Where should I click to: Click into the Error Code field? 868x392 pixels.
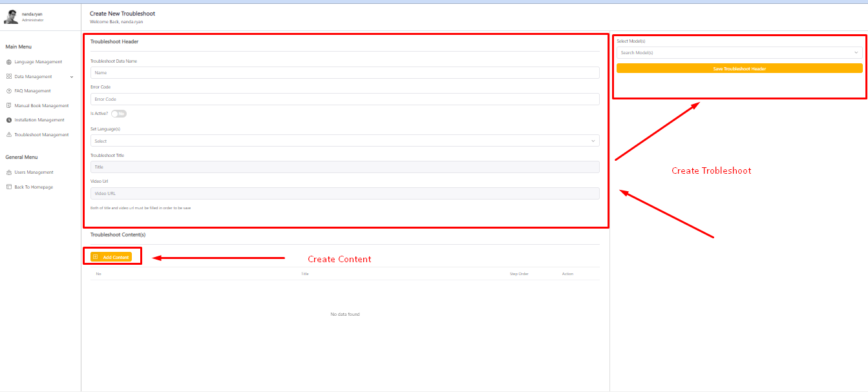pyautogui.click(x=344, y=99)
